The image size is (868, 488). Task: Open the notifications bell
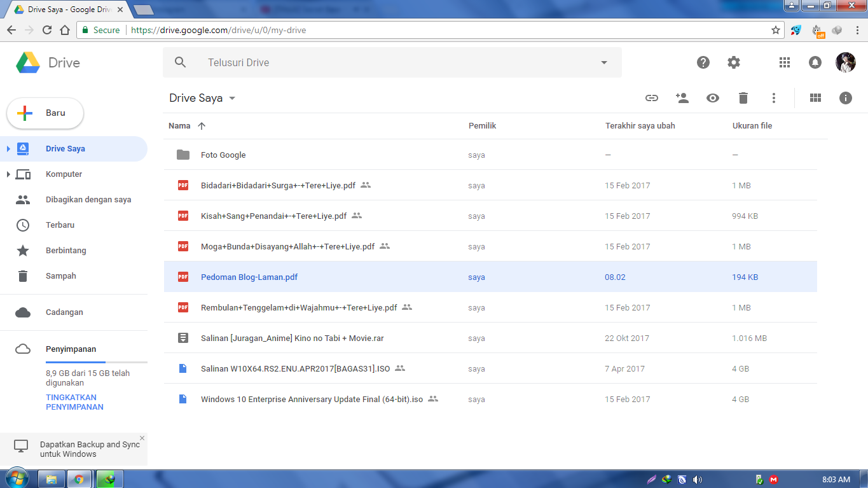(x=815, y=62)
